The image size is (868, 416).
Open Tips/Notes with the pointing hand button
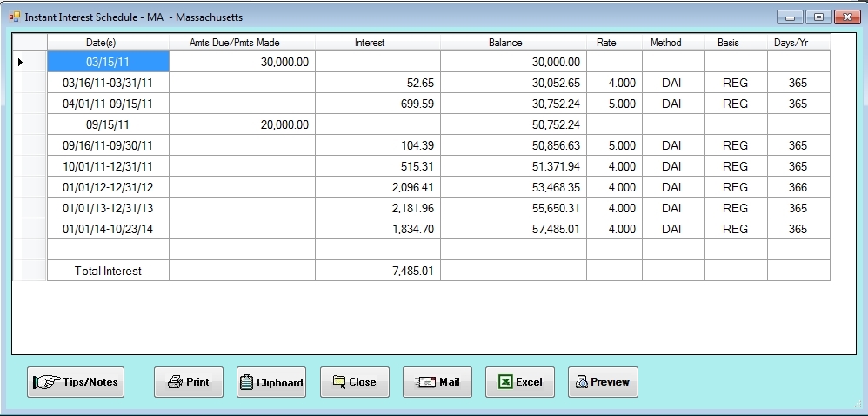[76, 382]
